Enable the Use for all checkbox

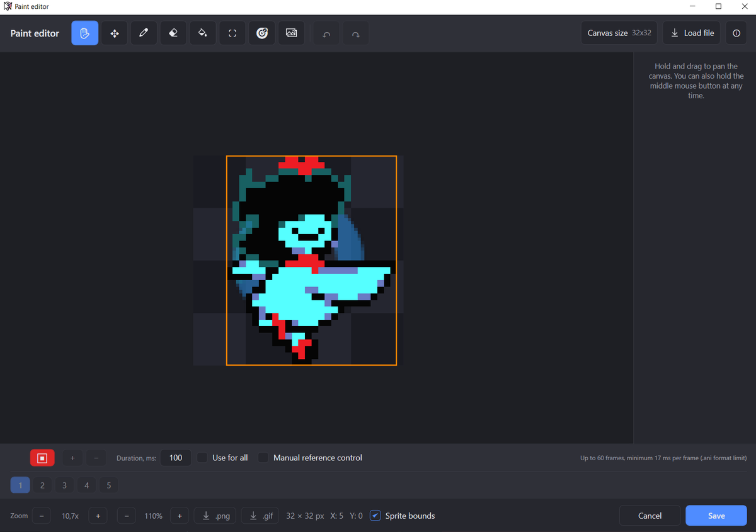202,458
